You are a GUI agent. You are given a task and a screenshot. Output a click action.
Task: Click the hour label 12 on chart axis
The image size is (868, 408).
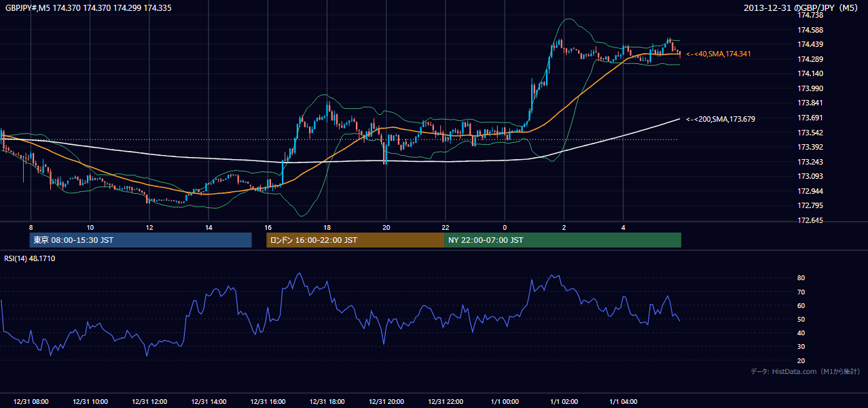pos(149,227)
